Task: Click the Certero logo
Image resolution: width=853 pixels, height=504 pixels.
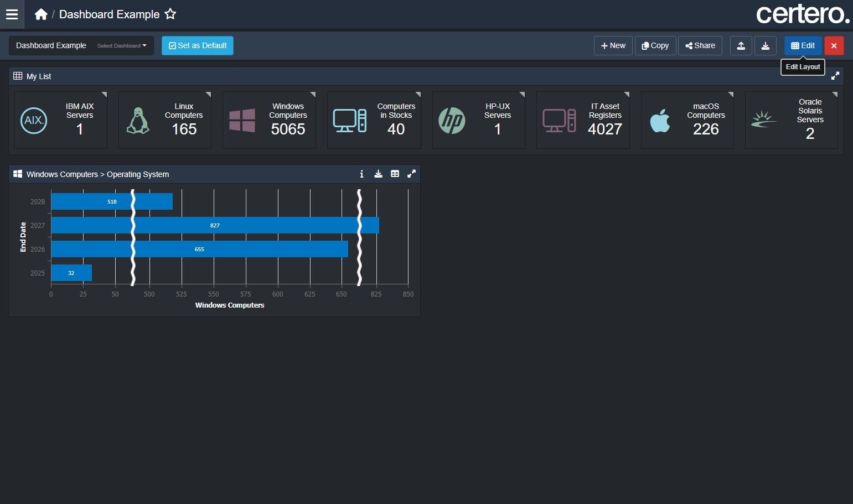Action: [803, 14]
